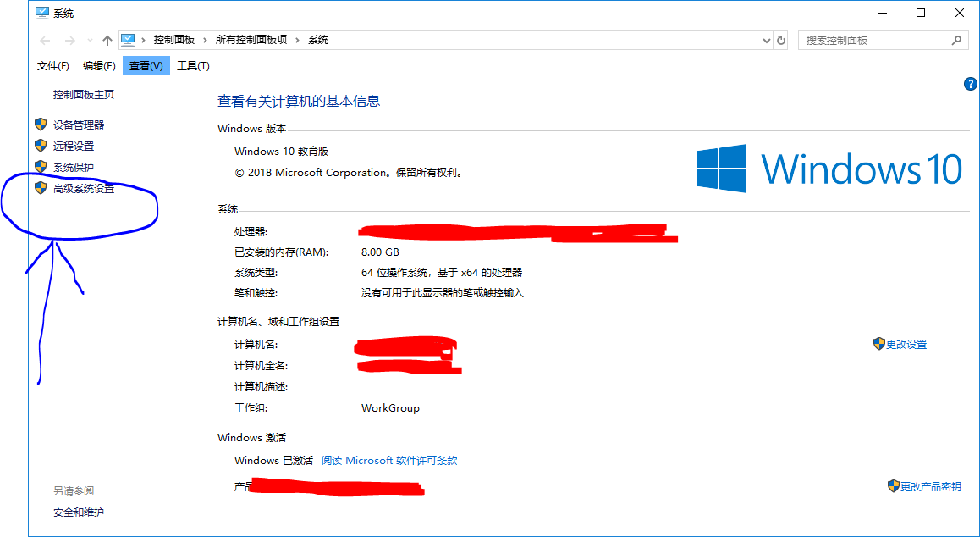Image resolution: width=980 pixels, height=537 pixels.
Task: Click the shield icon beside 远程设置
Action: pyautogui.click(x=41, y=146)
